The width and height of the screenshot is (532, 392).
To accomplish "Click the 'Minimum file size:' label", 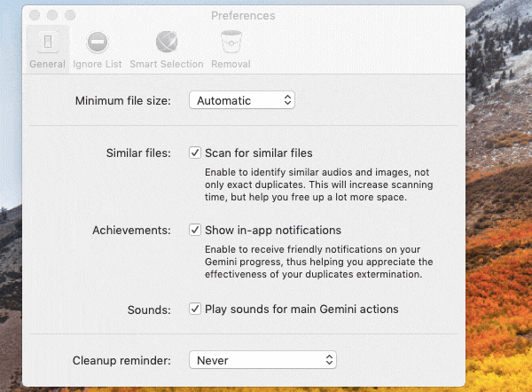I will point(123,101).
